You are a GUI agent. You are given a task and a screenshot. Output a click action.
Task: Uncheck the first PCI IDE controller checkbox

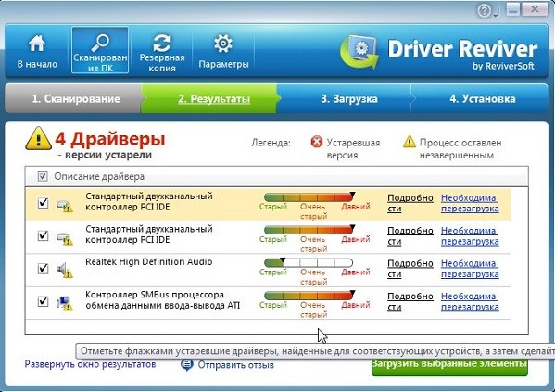coord(44,203)
